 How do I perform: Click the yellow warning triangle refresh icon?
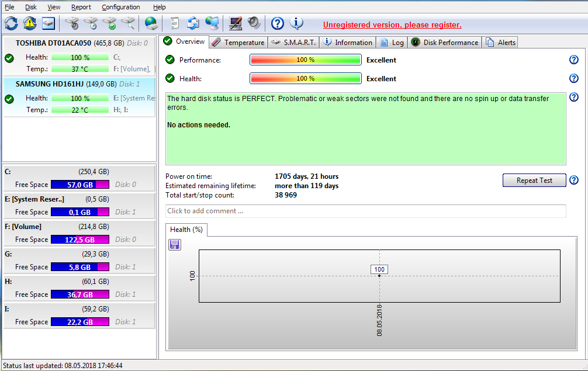(30, 23)
